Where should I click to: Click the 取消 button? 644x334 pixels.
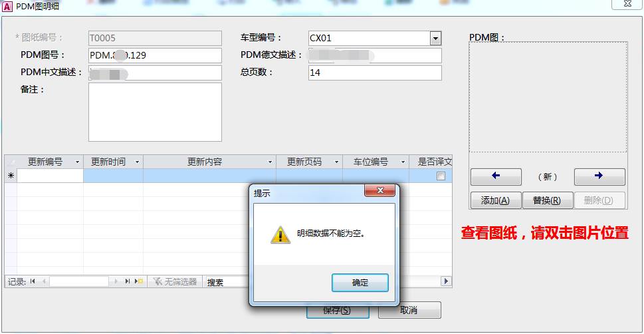[409, 310]
